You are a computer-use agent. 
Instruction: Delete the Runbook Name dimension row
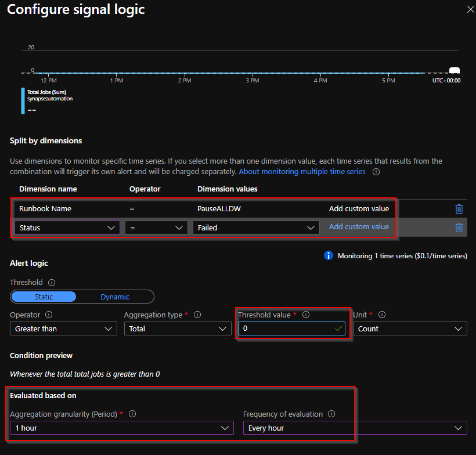tap(459, 209)
